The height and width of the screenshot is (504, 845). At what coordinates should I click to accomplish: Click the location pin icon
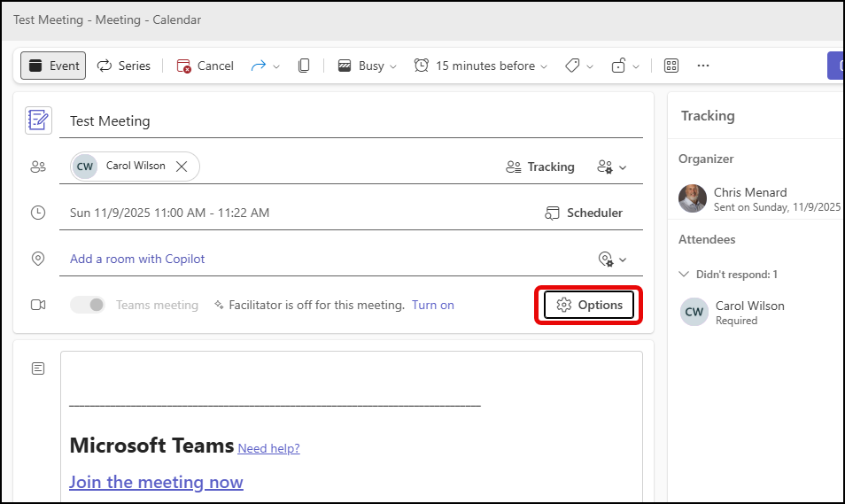tap(38, 259)
